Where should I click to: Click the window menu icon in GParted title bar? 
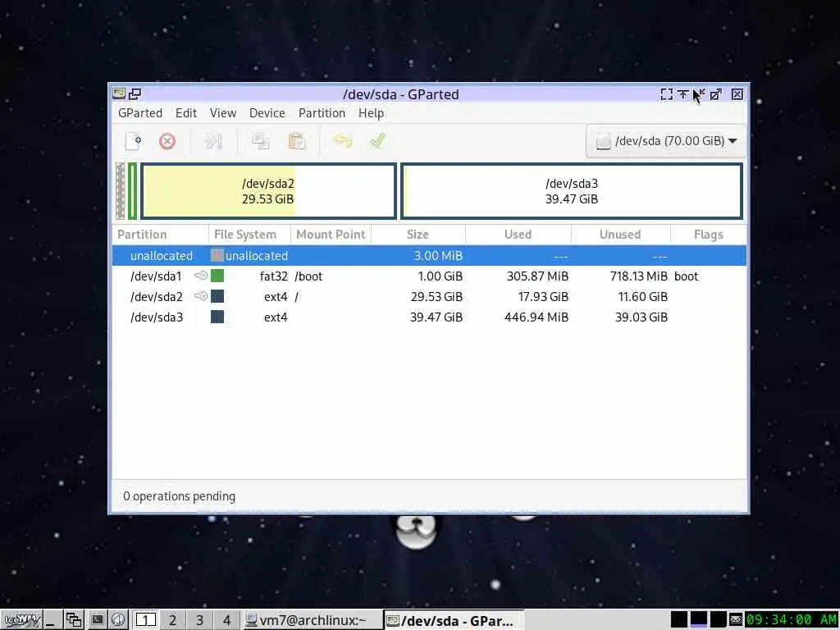coord(119,94)
